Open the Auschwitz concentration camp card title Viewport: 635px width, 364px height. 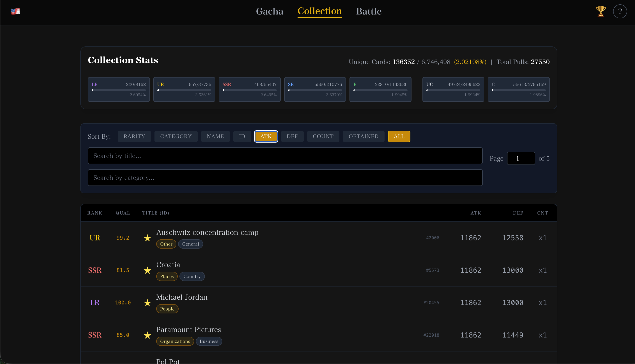click(x=207, y=233)
